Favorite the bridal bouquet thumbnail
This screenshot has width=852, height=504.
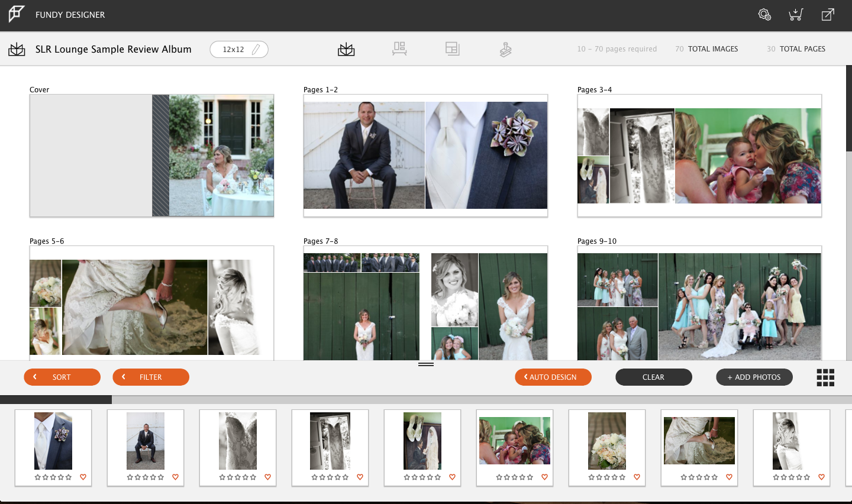click(637, 477)
